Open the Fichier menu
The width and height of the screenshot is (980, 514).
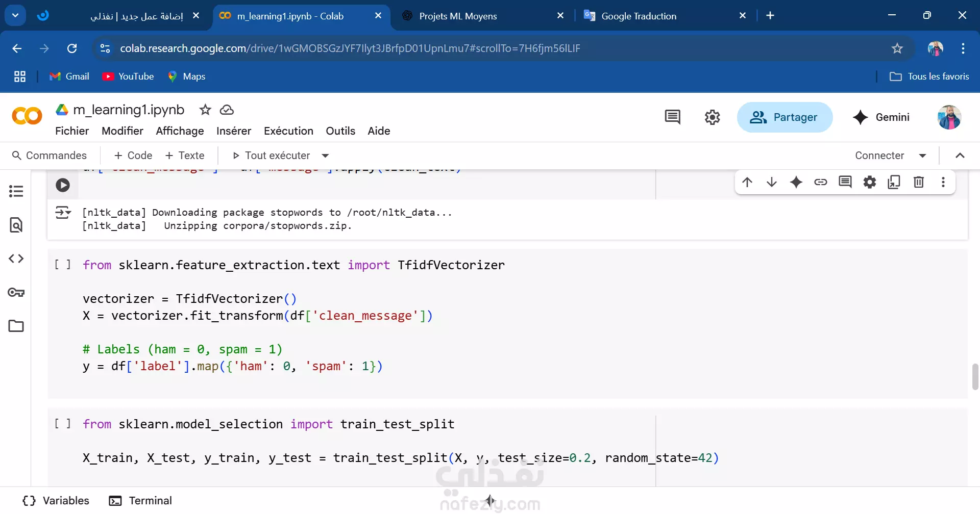pyautogui.click(x=72, y=131)
